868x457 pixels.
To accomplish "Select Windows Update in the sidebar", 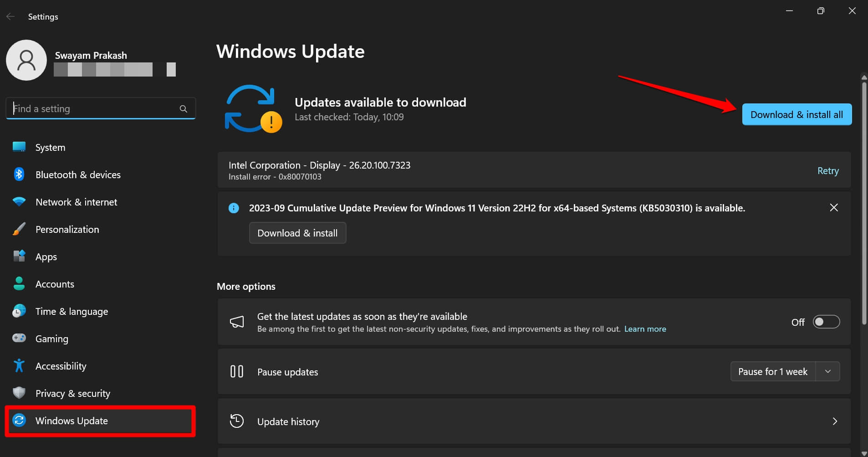I will [x=71, y=421].
